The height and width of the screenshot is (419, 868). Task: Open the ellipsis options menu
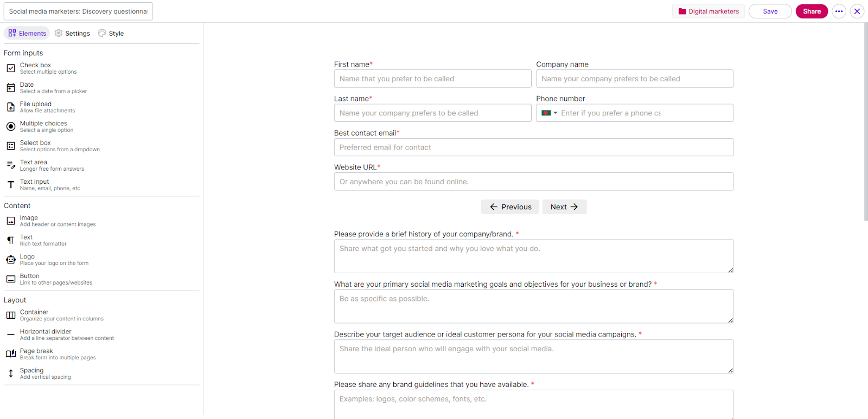(838, 11)
